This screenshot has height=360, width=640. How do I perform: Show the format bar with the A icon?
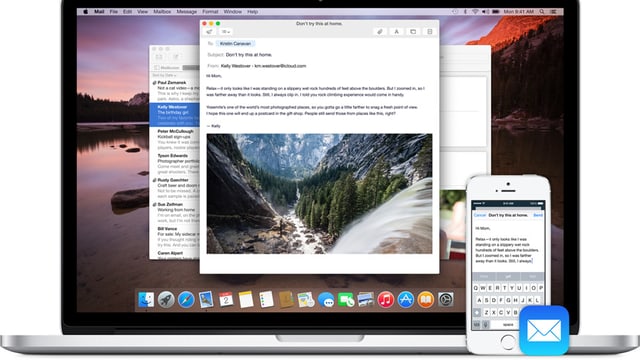click(x=396, y=31)
